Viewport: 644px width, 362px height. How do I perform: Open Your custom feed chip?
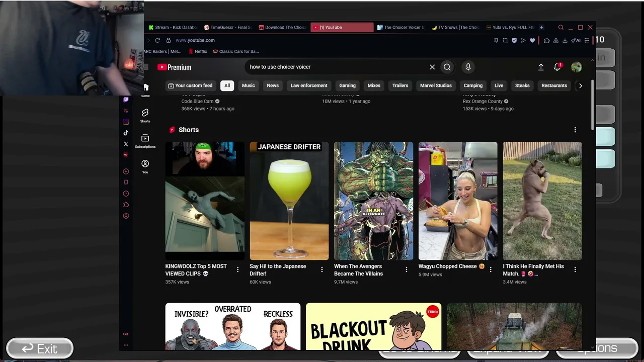(x=190, y=85)
